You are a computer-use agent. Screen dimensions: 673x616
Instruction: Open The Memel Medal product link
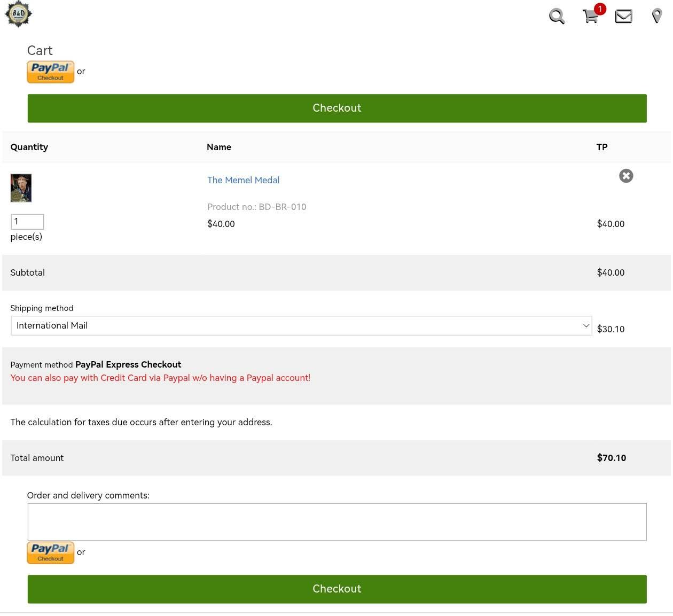[243, 180]
